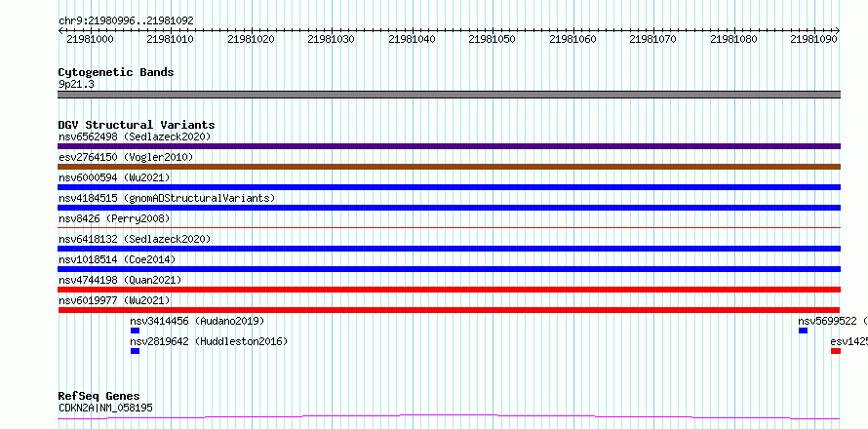Click ruler position 21981050

(493, 39)
